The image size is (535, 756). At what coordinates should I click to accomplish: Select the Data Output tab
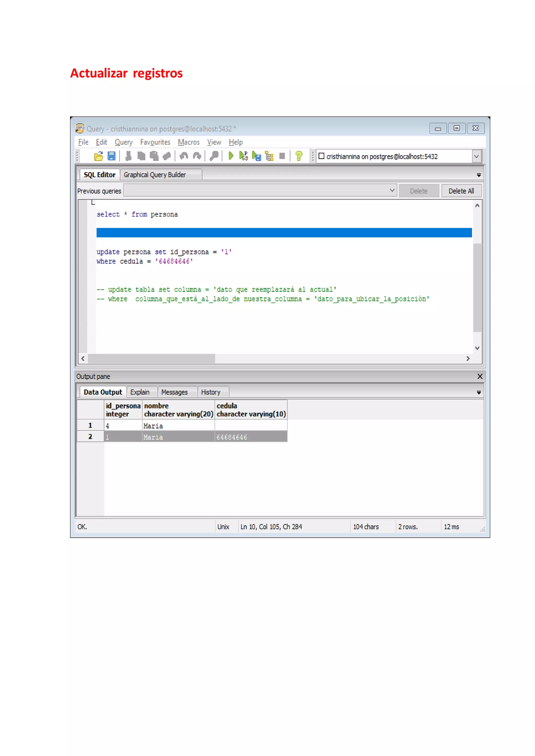tap(103, 392)
